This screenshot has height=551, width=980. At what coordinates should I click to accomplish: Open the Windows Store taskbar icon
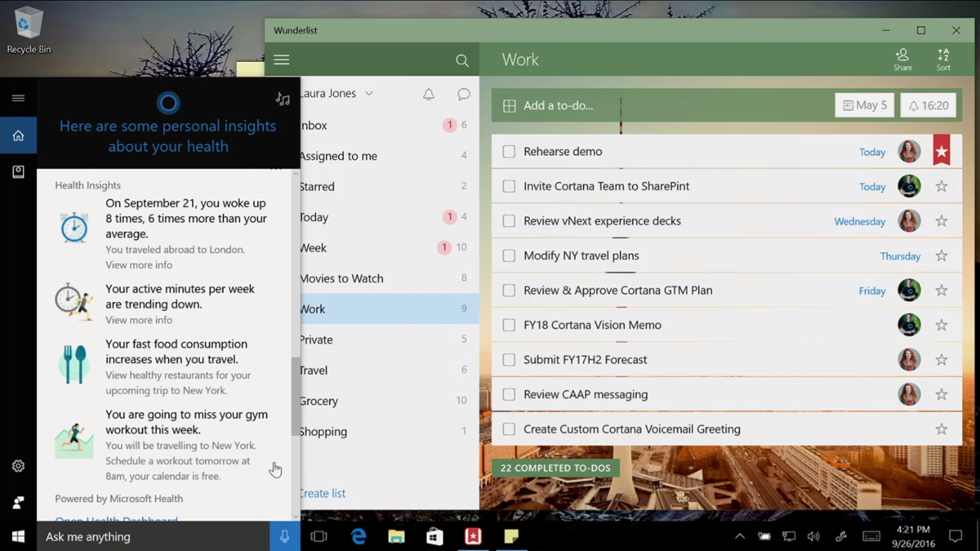[434, 536]
